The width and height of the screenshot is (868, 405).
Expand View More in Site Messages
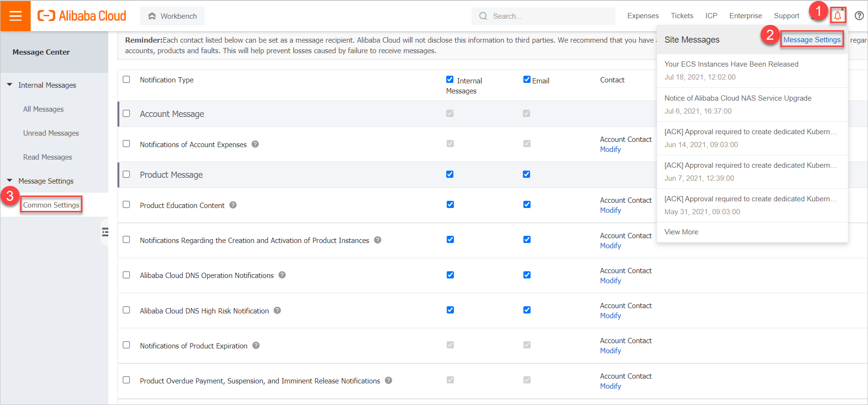681,232
